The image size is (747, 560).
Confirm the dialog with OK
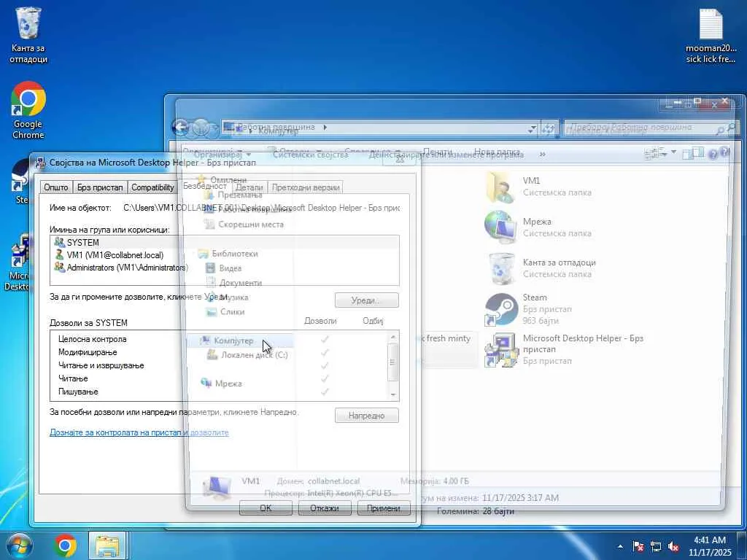(266, 508)
